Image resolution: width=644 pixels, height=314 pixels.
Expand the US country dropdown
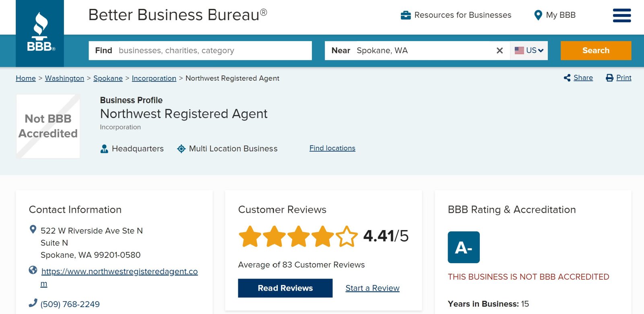[x=529, y=50]
